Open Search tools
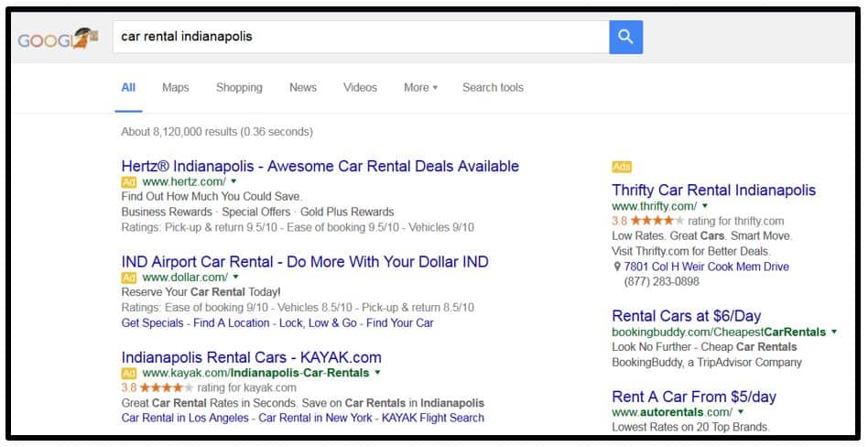Viewport: 868px width, 447px height. [x=493, y=88]
